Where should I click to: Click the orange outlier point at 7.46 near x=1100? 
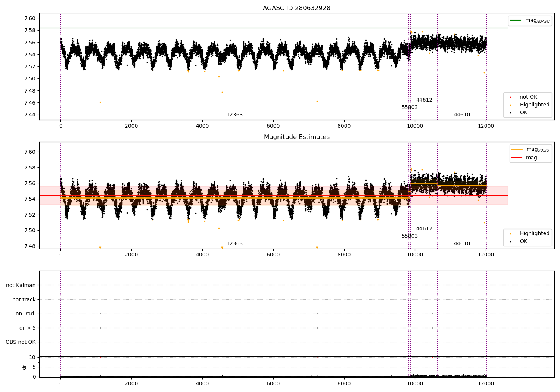(100, 102)
